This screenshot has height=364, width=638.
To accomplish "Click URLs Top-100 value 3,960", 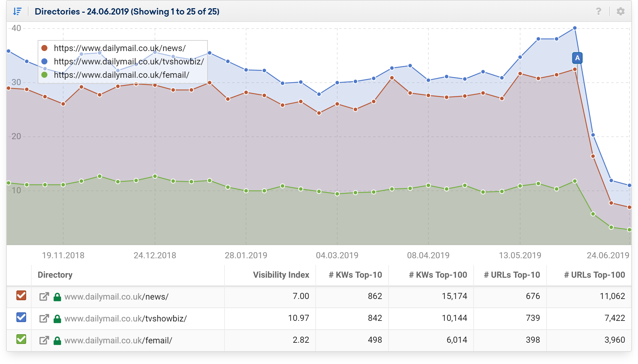I will pos(615,340).
